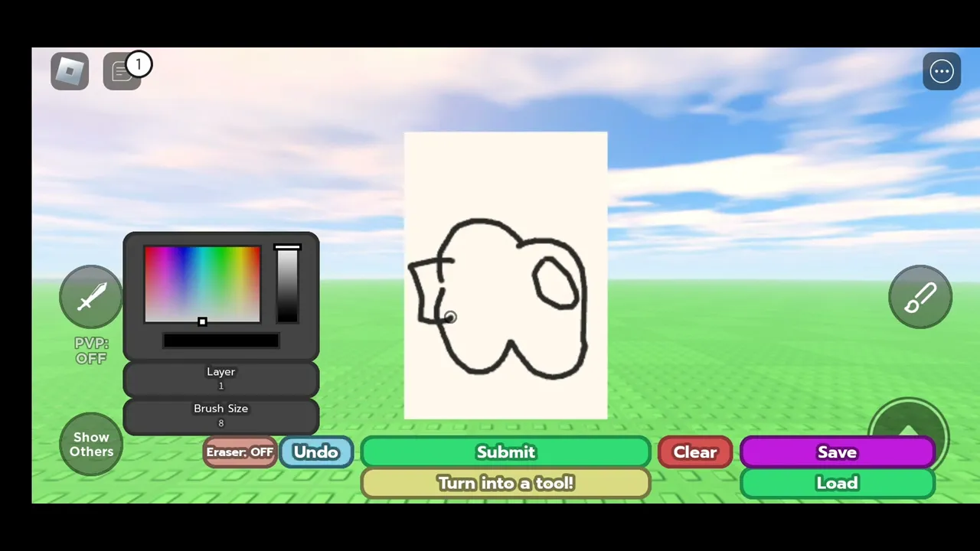Submit the drawing
980x551 pixels.
pyautogui.click(x=505, y=452)
